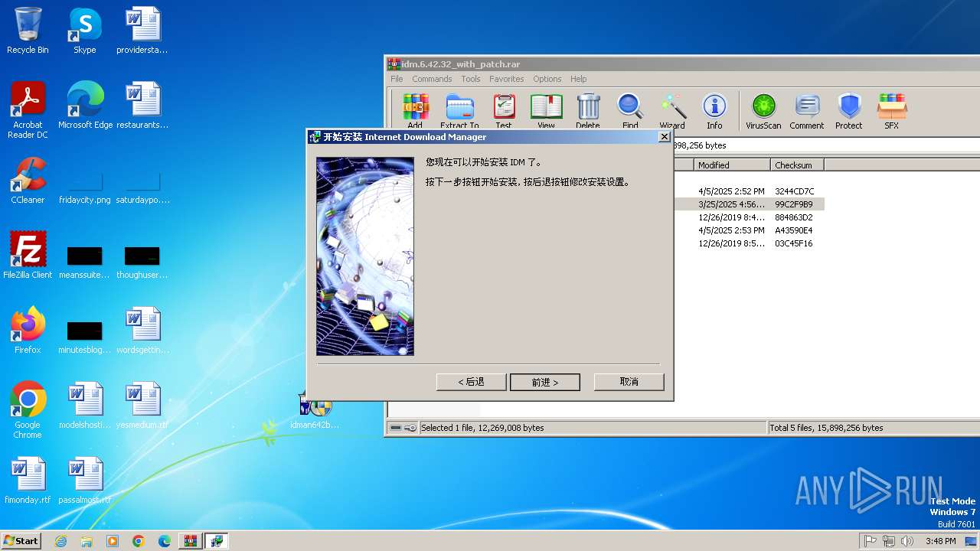Open the Windows Start menu

[21, 541]
